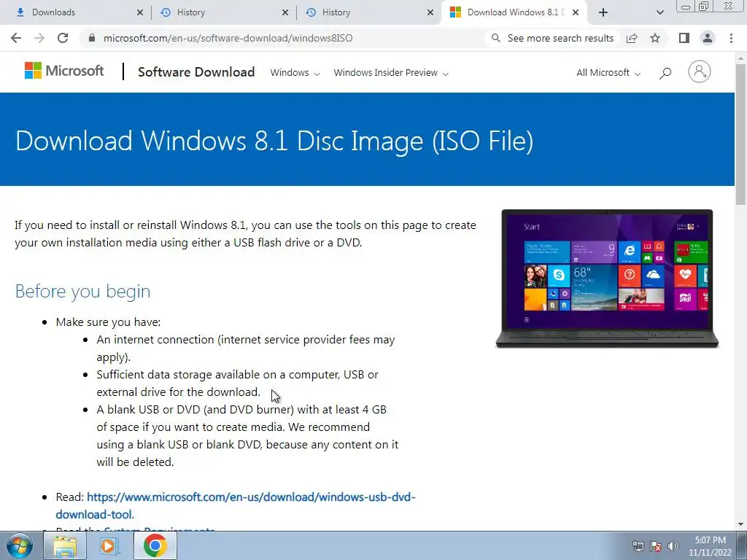The height and width of the screenshot is (560, 747).
Task: Click the Windows 8.1 laptop image
Action: click(607, 279)
